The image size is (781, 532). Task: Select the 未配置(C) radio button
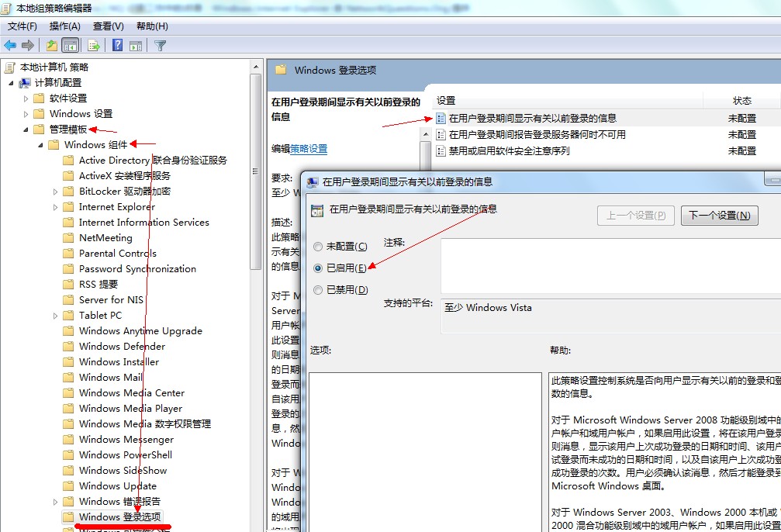[x=318, y=247]
